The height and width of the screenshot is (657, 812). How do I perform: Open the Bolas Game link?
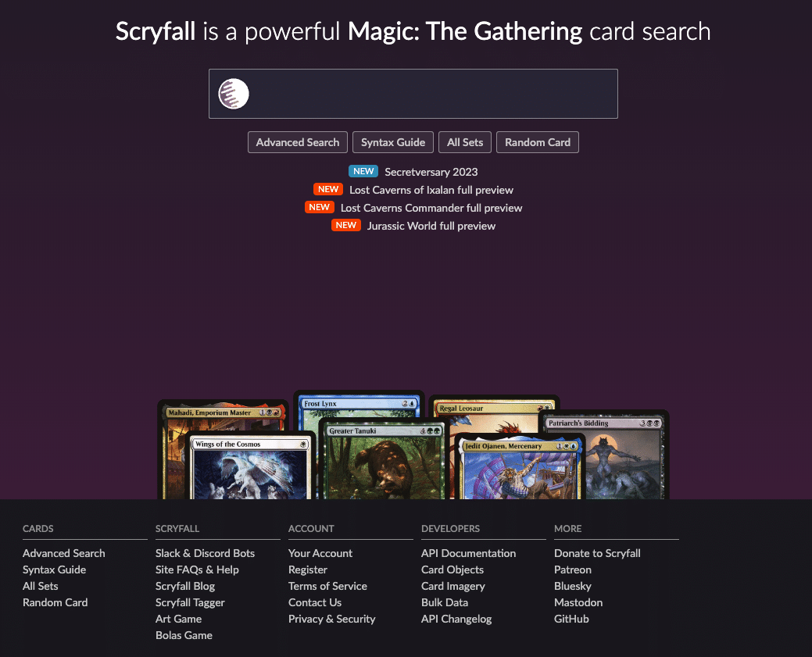184,635
